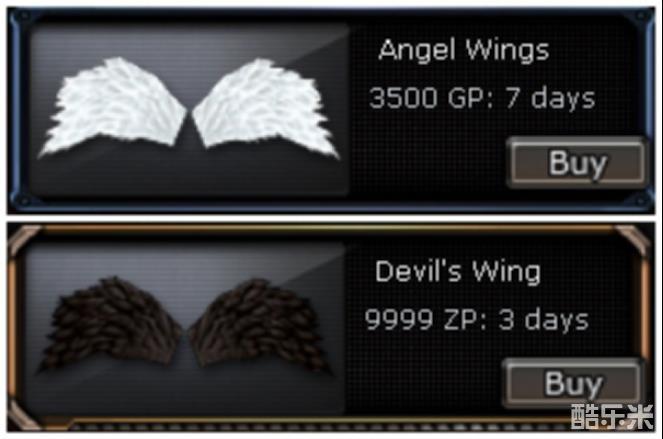Click the dotted strip below Devil's Wing card
The width and height of the screenshot is (663, 439).
pos(321,425)
